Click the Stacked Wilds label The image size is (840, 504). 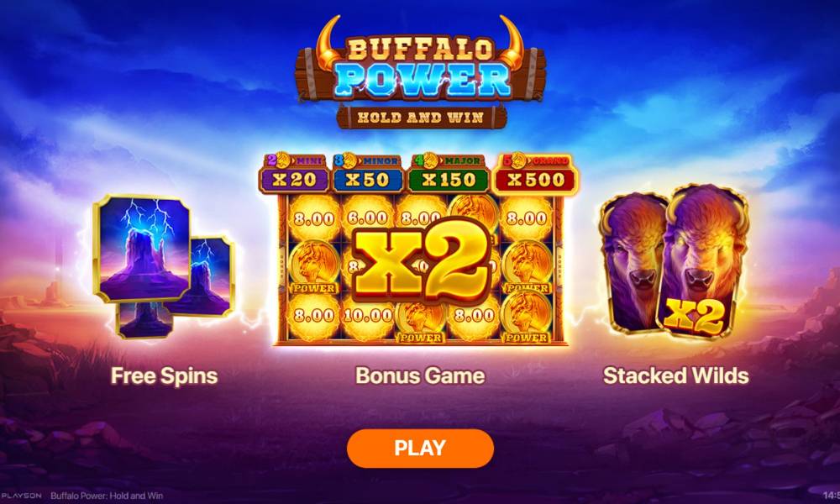675,375
